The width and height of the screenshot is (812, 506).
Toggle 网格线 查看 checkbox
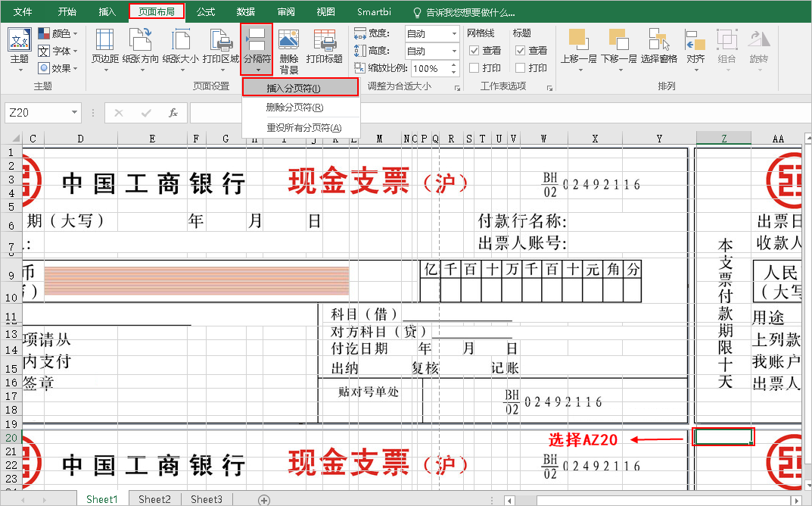(474, 50)
